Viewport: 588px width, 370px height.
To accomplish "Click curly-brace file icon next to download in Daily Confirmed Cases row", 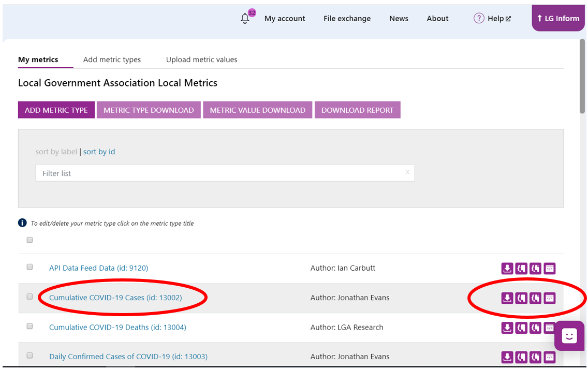I will pyautogui.click(x=521, y=357).
